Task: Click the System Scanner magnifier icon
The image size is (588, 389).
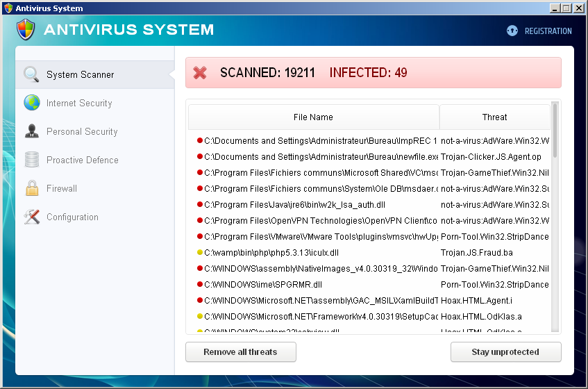Action: pos(32,74)
